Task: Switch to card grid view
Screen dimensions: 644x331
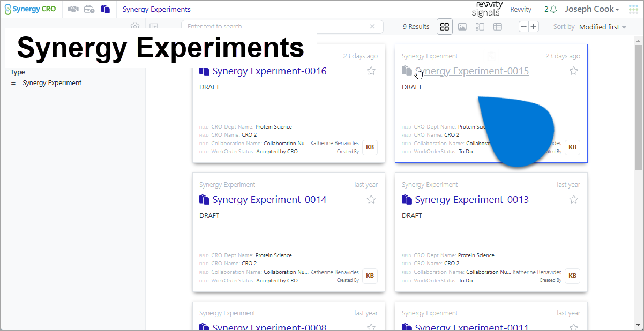Action: click(445, 27)
